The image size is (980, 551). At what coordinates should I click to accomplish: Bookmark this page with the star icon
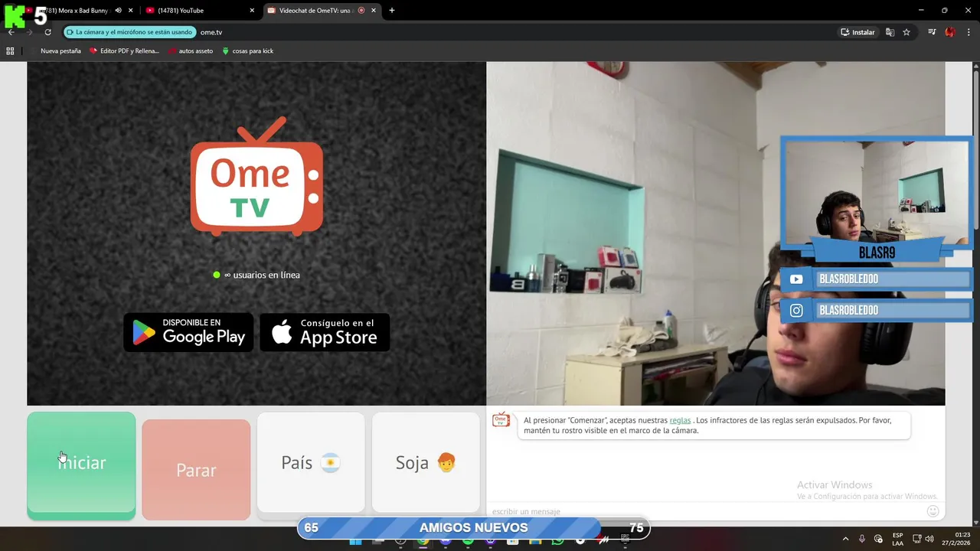click(906, 32)
